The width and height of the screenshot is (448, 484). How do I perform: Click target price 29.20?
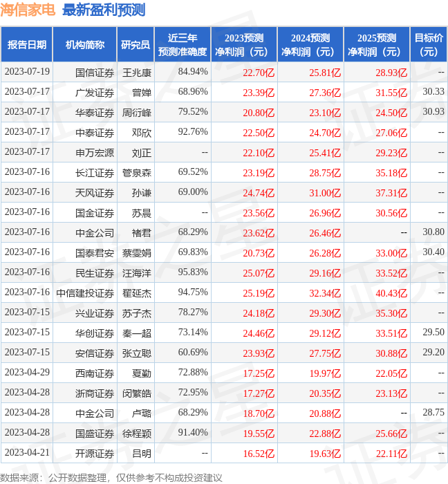(x=433, y=353)
